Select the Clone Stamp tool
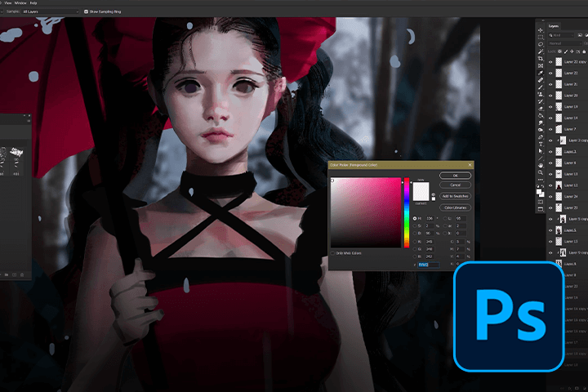This screenshot has height=392, width=588. point(541,94)
